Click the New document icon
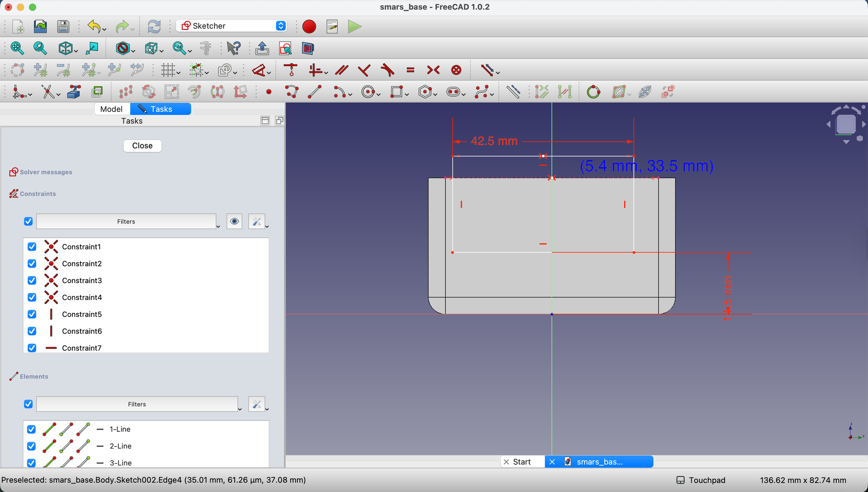868x492 pixels. (x=18, y=26)
